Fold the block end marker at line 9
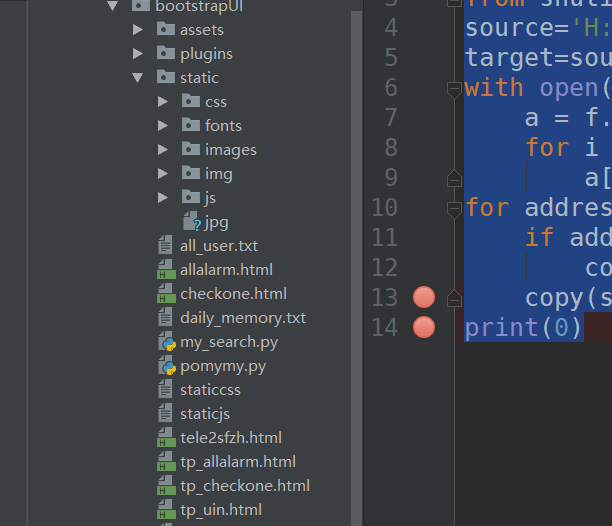 coord(454,178)
